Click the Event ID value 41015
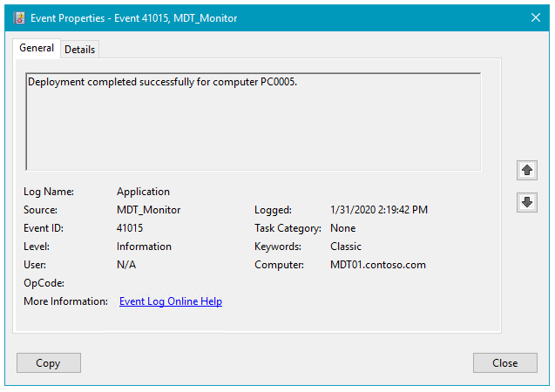 130,228
